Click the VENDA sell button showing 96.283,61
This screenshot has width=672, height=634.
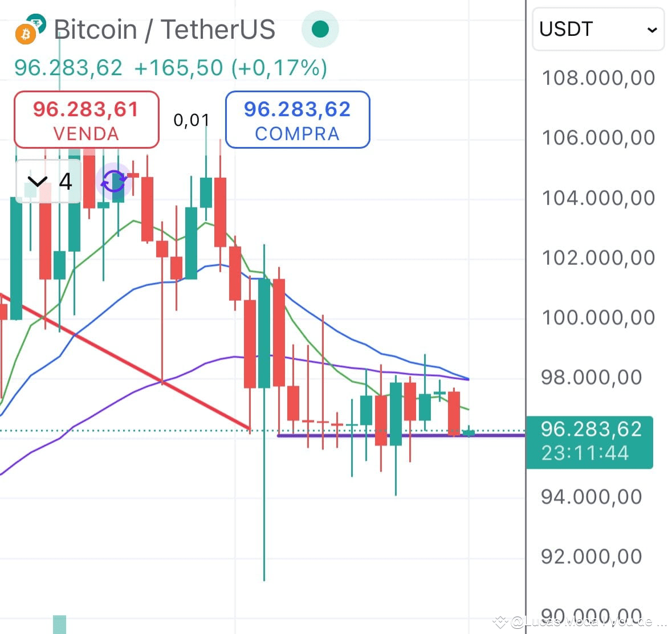85,120
